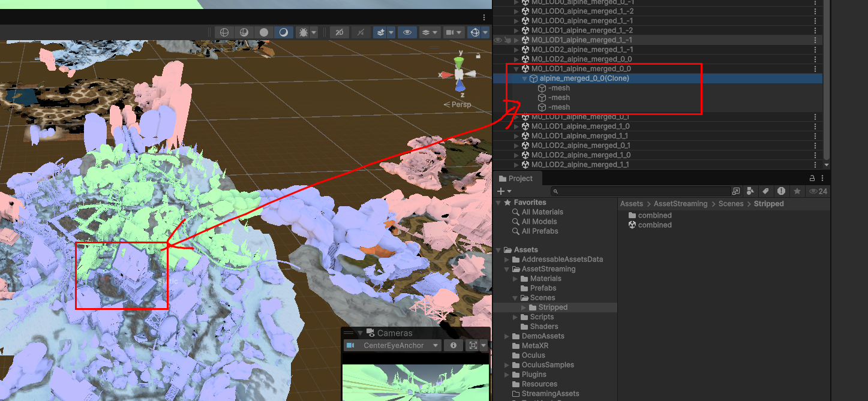Select alpine_merged_0_0(Clone) in the hierarchy
The height and width of the screenshot is (401, 868).
[x=584, y=79]
